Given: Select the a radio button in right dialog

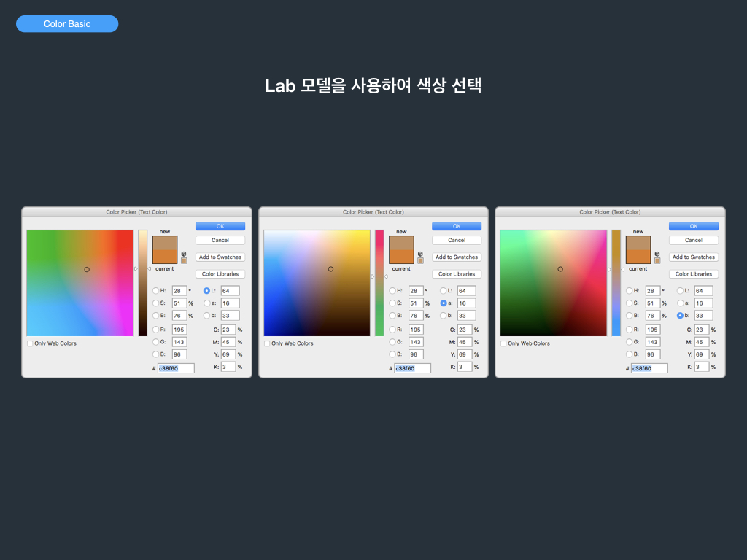Looking at the screenshot, I should point(680,303).
